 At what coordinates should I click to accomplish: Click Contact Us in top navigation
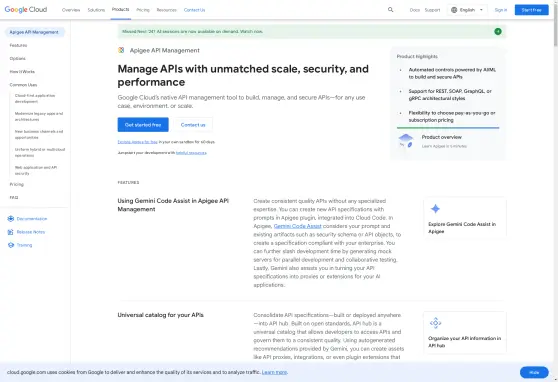click(194, 10)
